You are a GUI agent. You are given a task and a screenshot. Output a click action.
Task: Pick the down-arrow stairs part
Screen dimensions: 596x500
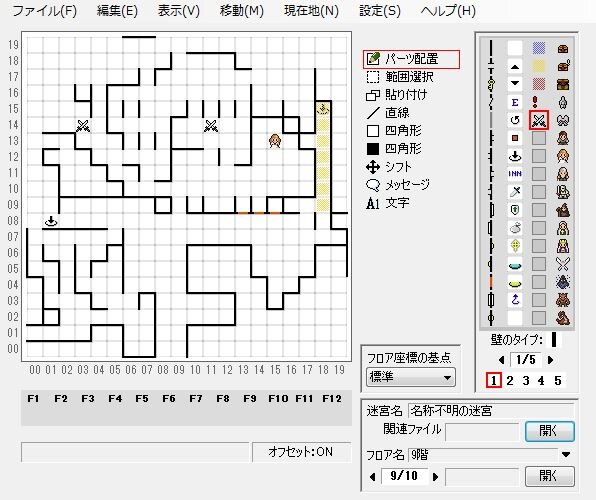[x=515, y=83]
